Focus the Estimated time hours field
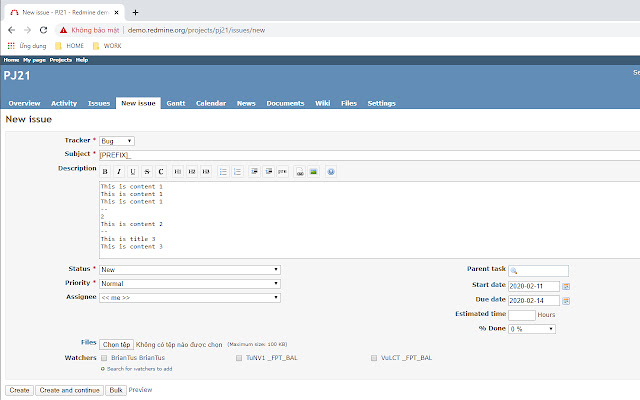640x400 pixels. (522, 315)
